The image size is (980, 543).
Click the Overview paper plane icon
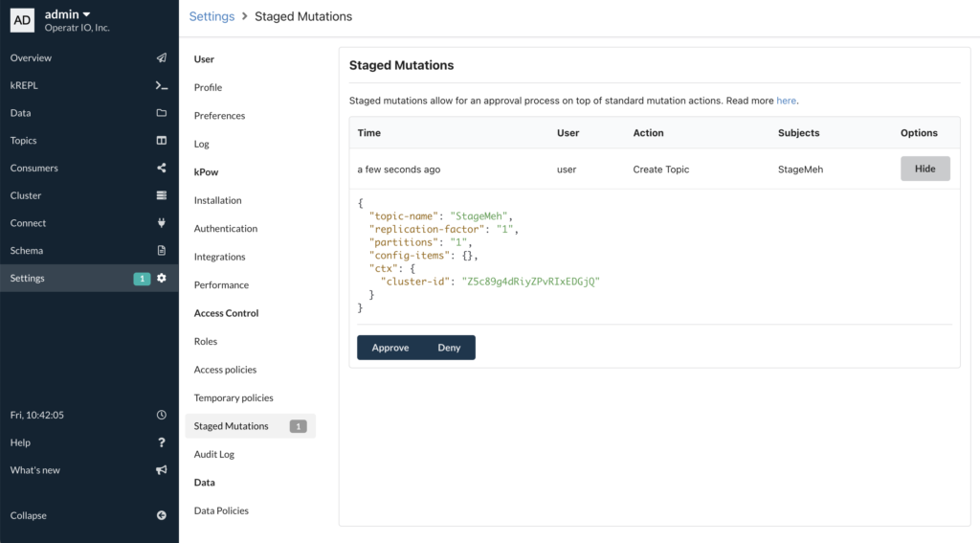click(x=161, y=58)
